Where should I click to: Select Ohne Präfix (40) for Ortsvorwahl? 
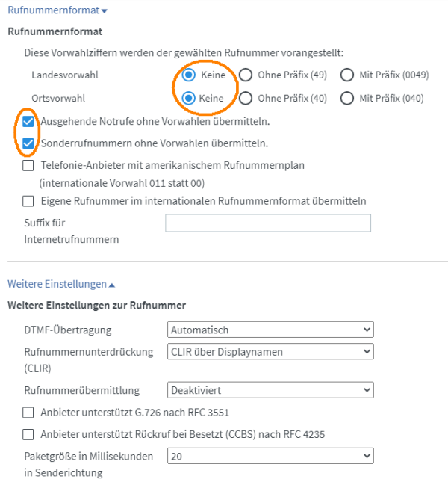[246, 99]
